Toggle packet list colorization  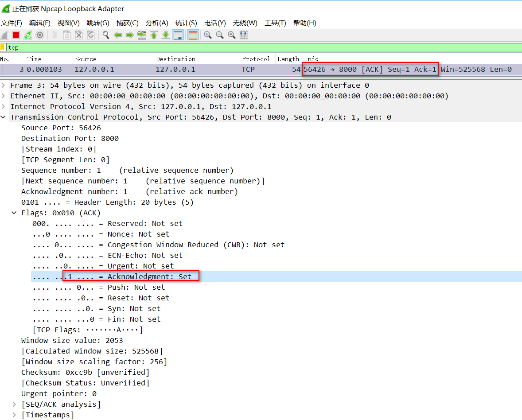pos(193,35)
